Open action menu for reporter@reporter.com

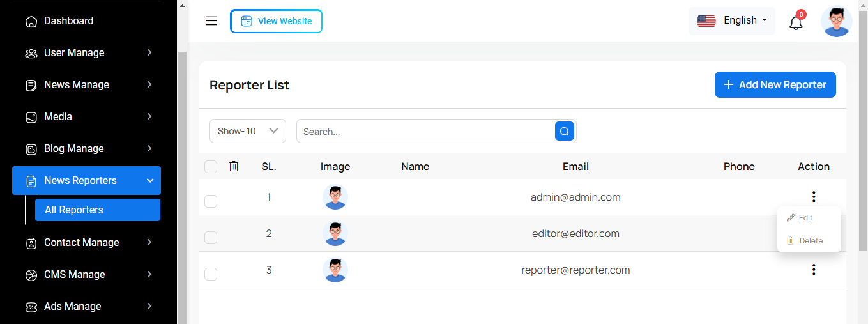point(813,270)
